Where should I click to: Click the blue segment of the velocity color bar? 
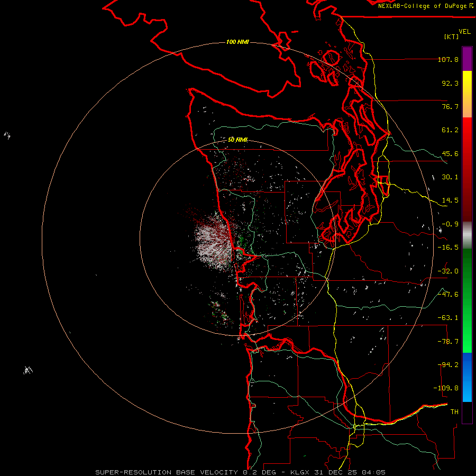[x=467, y=377]
